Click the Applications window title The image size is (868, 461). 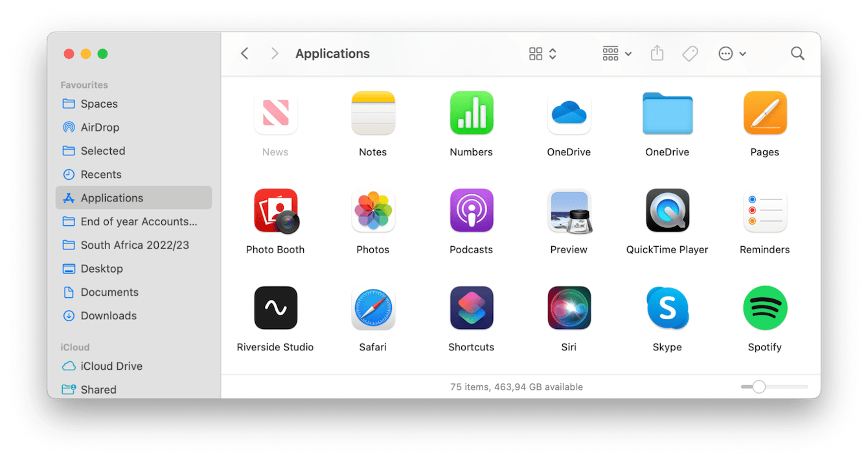pyautogui.click(x=332, y=54)
